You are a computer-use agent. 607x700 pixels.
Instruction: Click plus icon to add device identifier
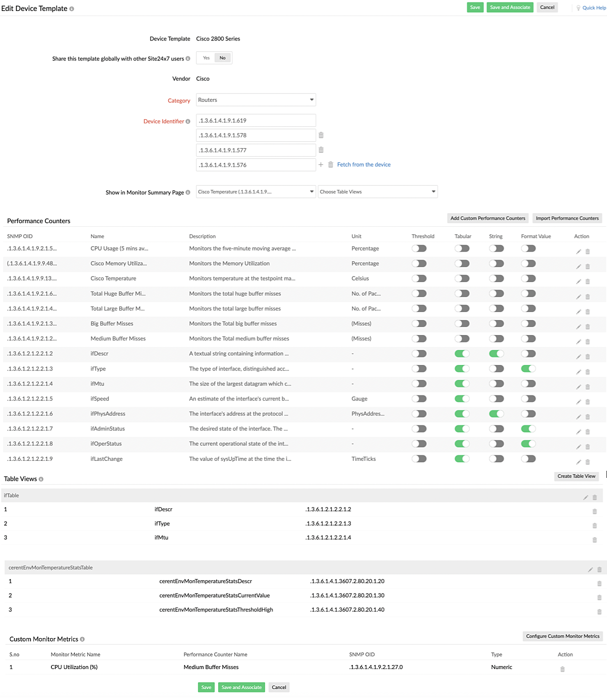pyautogui.click(x=321, y=165)
